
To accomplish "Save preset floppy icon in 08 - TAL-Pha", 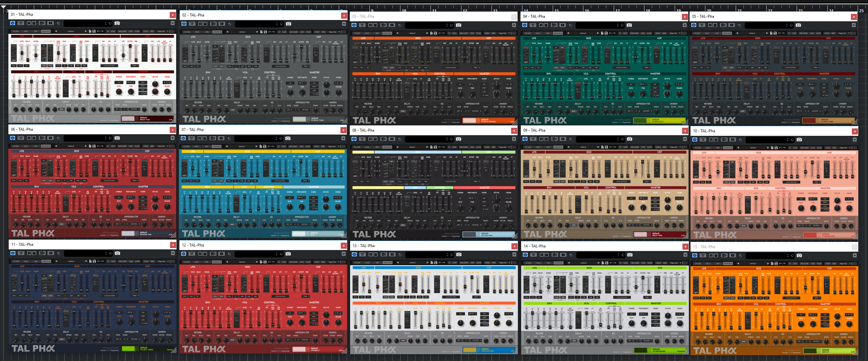I will (435, 147).
